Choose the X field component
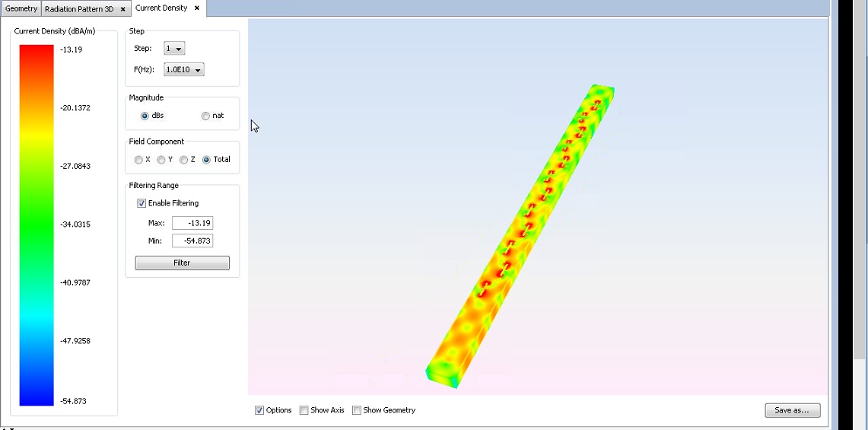Image resolution: width=868 pixels, height=430 pixels. [x=138, y=160]
